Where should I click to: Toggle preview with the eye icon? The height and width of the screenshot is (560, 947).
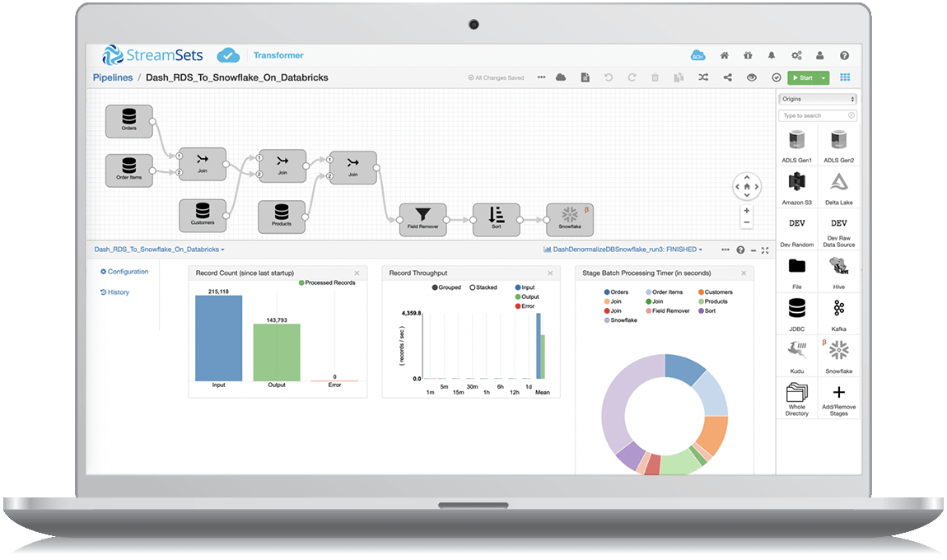point(751,77)
